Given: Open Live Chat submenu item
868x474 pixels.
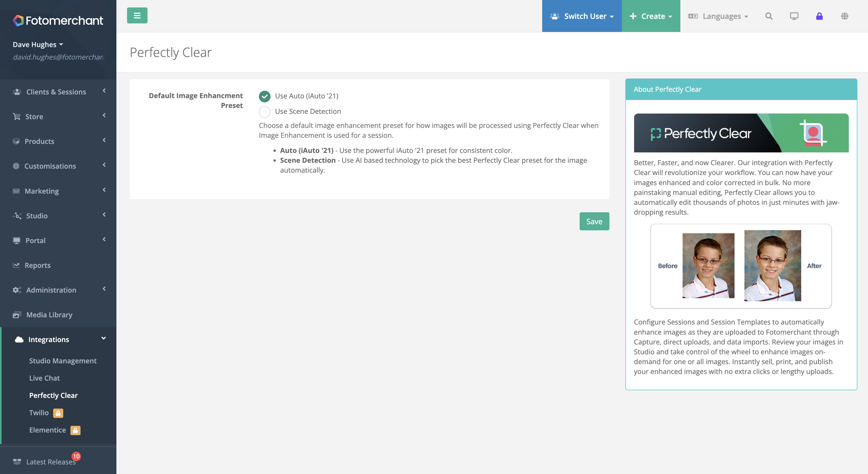Looking at the screenshot, I should [44, 378].
